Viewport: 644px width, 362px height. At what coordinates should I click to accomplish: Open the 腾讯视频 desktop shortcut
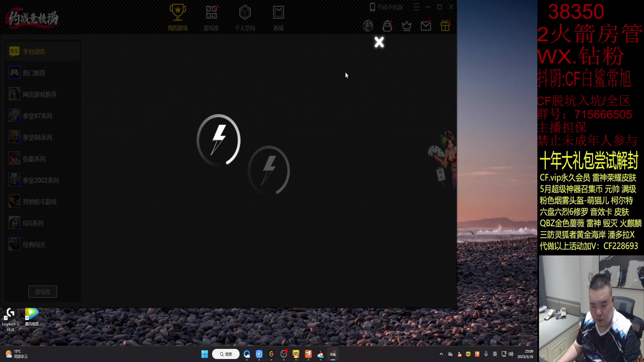[32, 317]
